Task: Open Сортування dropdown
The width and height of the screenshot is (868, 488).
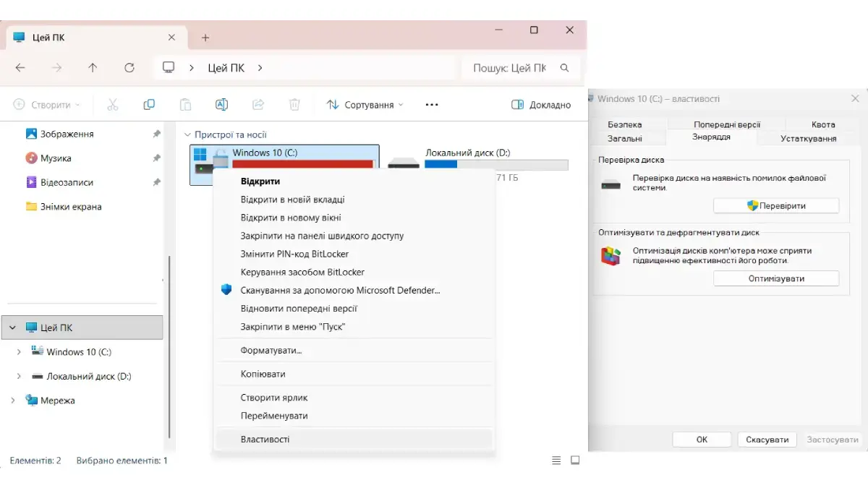Action: click(365, 105)
